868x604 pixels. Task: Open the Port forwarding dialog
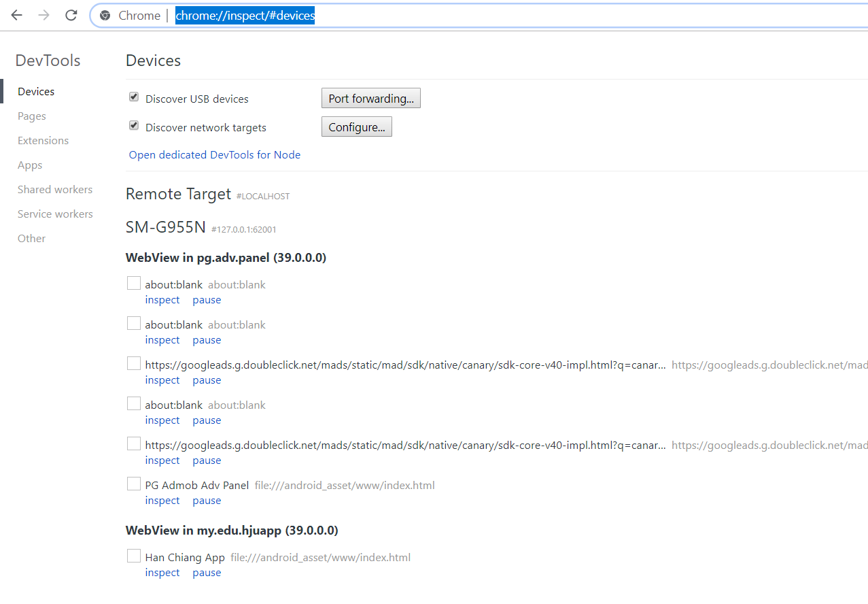371,99
